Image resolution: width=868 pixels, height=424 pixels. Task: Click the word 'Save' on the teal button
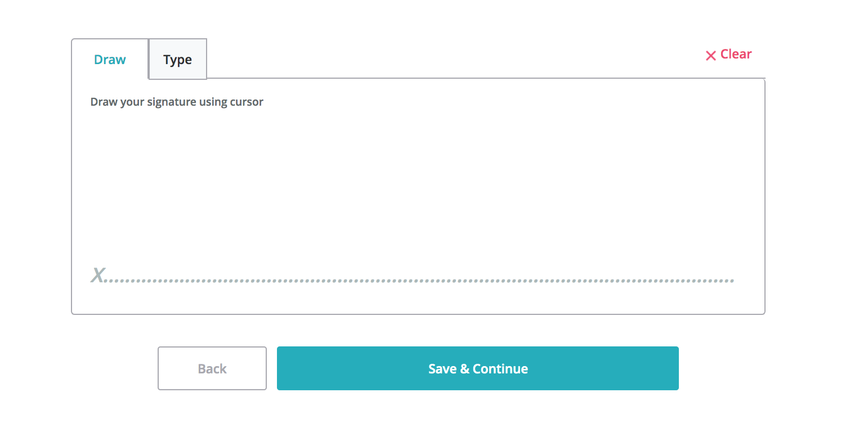442,369
